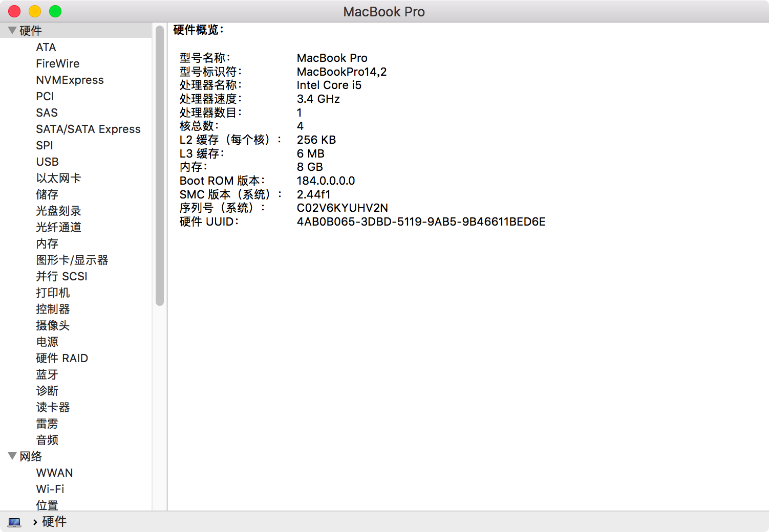
Task: Select FireWire in the hardware list
Action: [x=58, y=63]
